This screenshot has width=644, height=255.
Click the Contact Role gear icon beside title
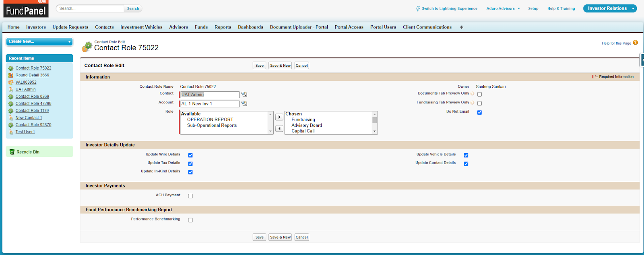[87, 47]
